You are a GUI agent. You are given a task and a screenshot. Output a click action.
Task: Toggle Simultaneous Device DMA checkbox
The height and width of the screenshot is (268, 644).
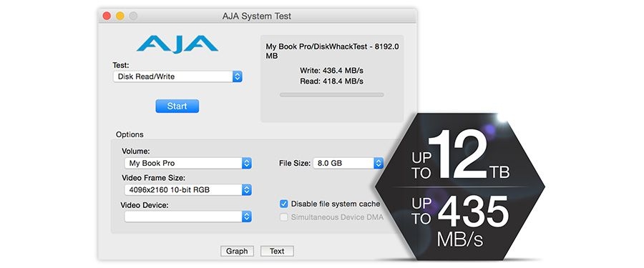coord(284,217)
